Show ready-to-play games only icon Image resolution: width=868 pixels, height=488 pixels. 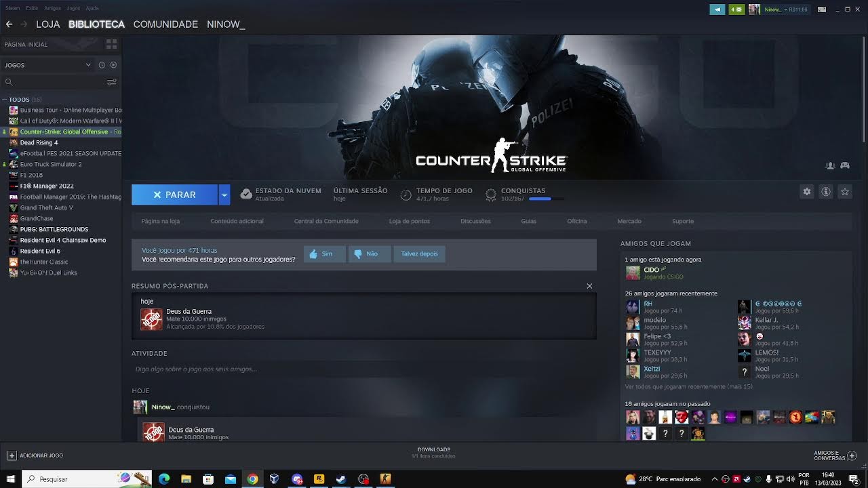(x=113, y=65)
